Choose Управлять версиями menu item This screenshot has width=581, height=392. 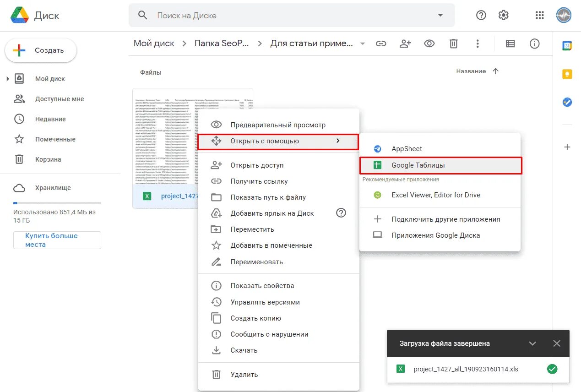point(279,302)
